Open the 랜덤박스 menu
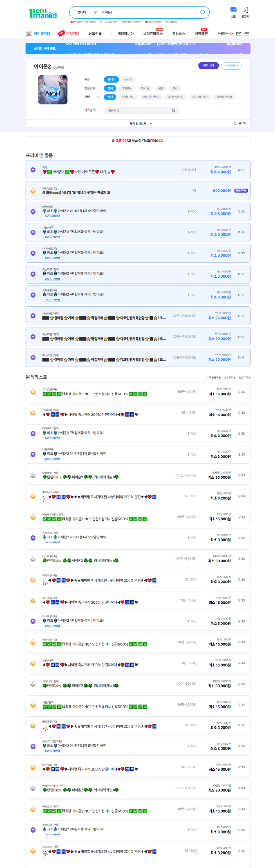Viewport: 275px width, 868px height. click(179, 34)
